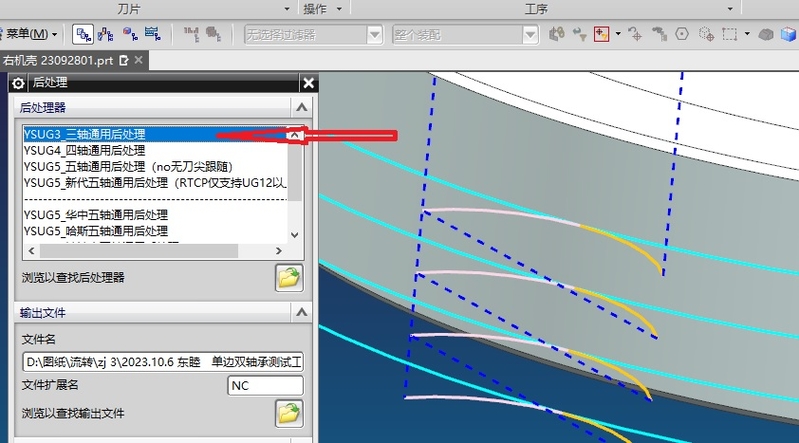Select the Geometry View icon
This screenshot has height=443, width=799.
pos(129,34)
